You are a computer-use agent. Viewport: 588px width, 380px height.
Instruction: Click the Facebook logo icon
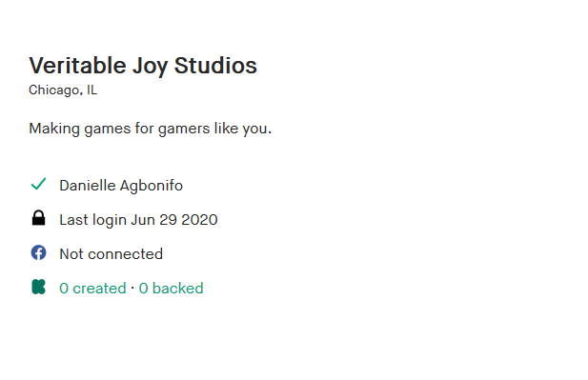[x=38, y=252]
